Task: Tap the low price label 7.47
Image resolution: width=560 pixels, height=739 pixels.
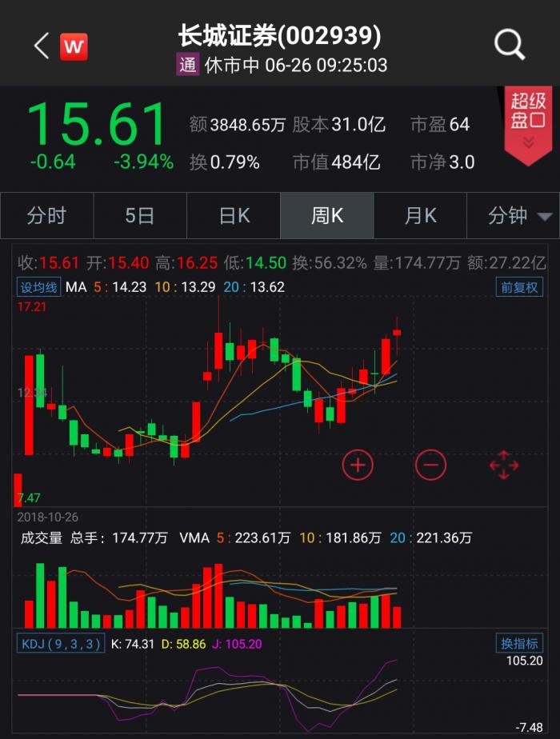Action: (x=29, y=497)
